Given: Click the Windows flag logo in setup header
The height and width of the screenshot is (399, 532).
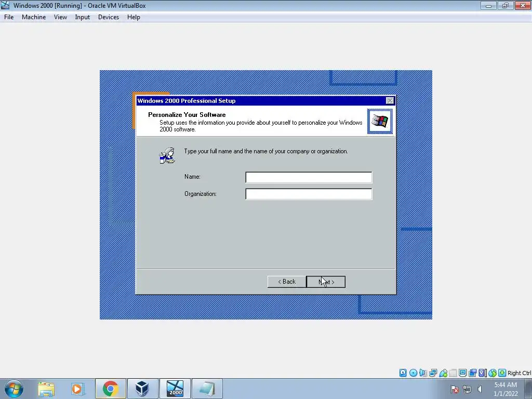Looking at the screenshot, I should coord(380,121).
